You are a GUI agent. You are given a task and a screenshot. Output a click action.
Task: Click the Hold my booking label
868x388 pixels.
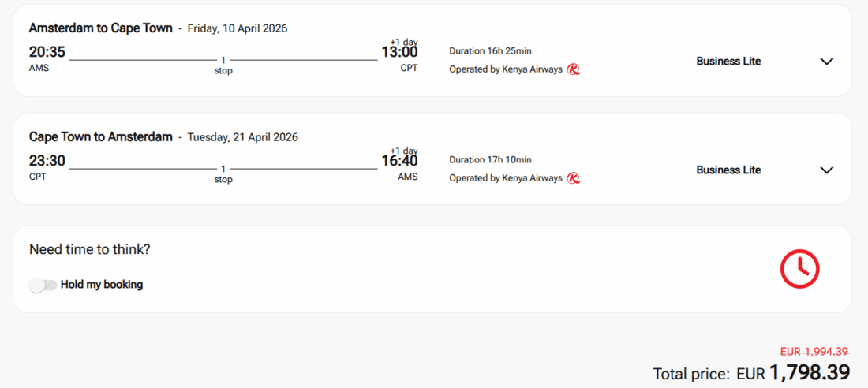tap(102, 285)
